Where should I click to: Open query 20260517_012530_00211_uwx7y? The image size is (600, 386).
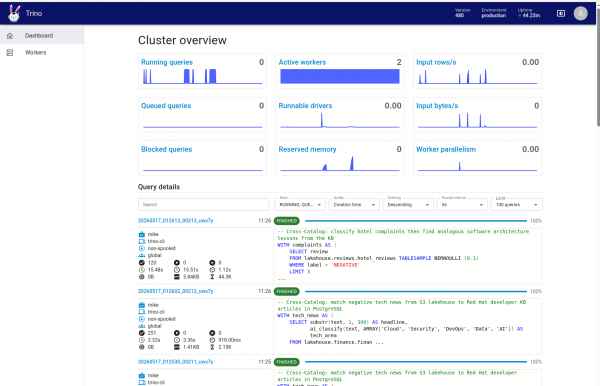point(175,362)
